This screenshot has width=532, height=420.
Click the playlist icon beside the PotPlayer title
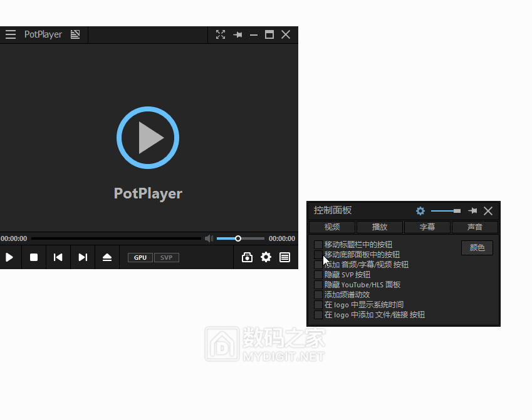75,34
